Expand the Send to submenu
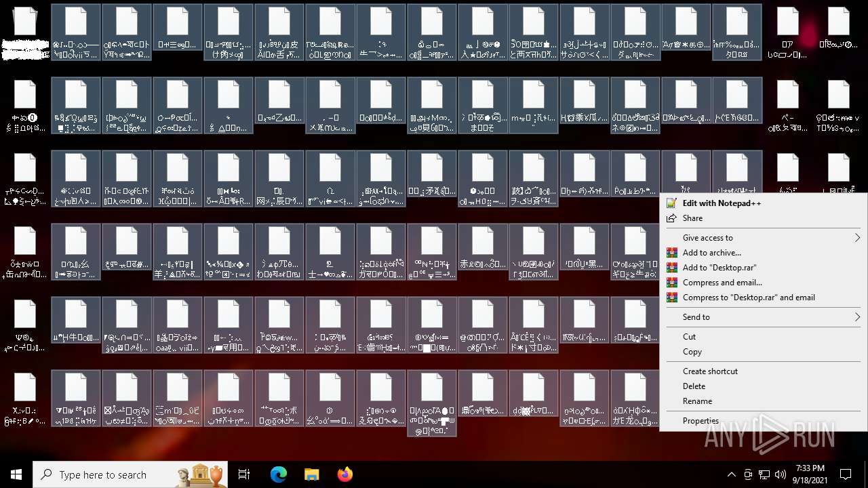 763,317
